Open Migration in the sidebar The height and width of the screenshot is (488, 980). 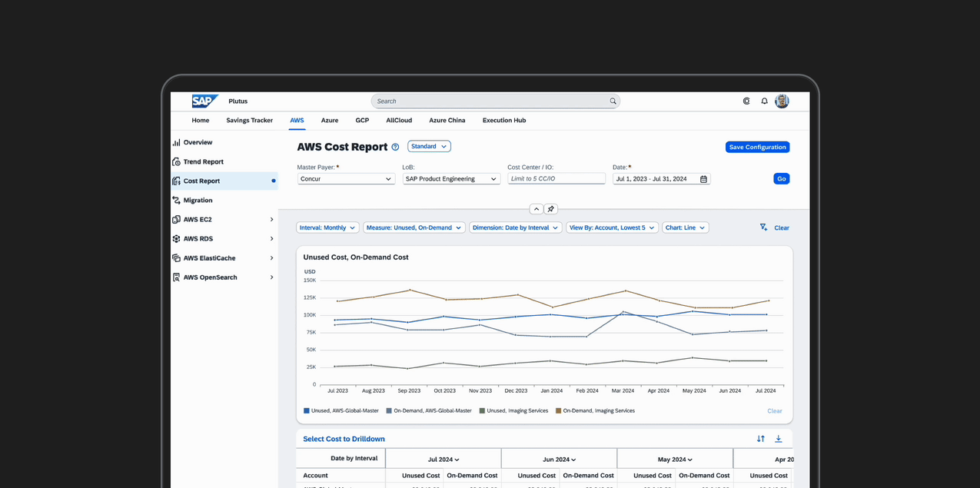pos(198,200)
